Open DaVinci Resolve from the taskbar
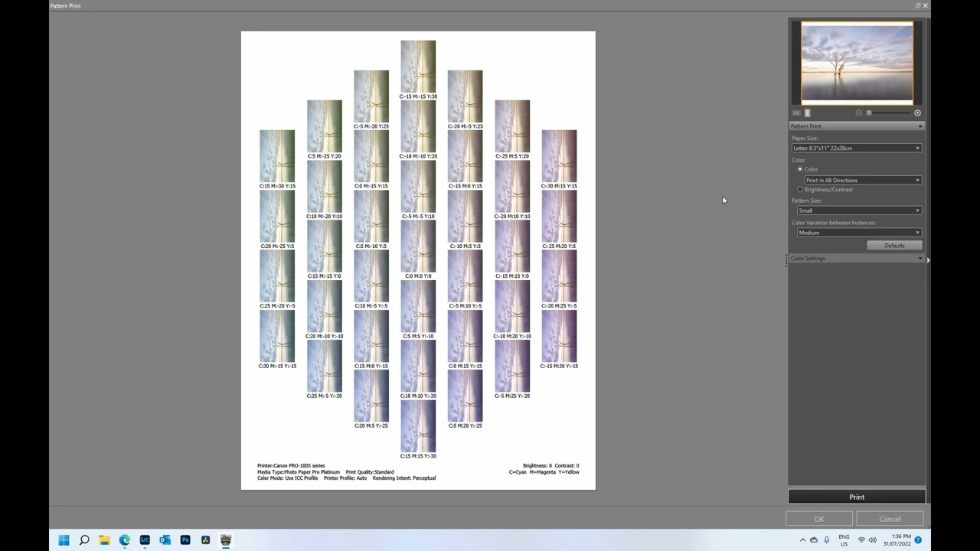Image resolution: width=980 pixels, height=551 pixels. [x=205, y=540]
